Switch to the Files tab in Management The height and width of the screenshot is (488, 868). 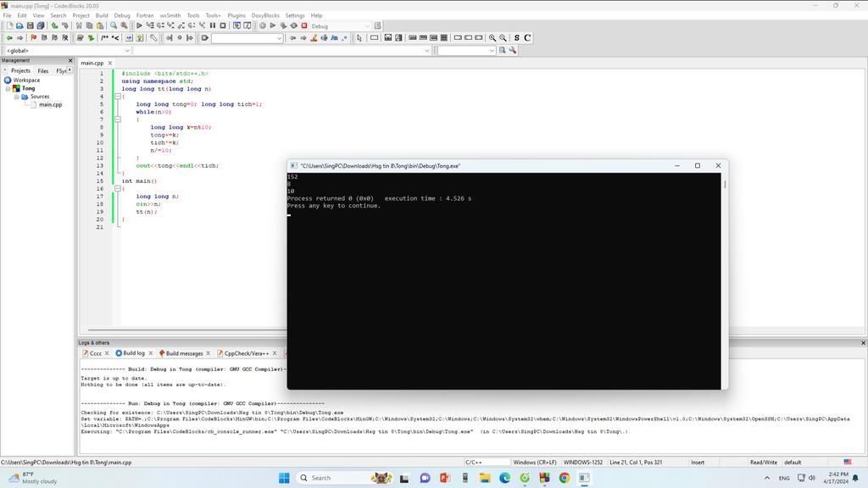42,71
